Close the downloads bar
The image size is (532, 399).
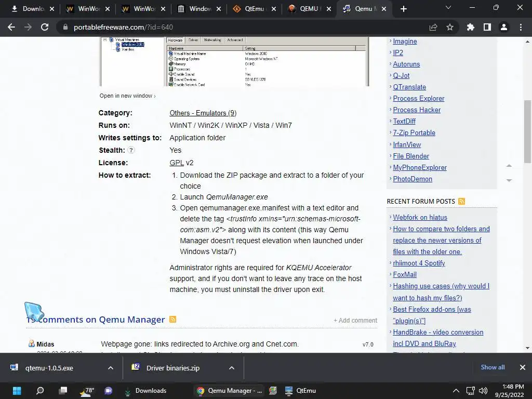523,367
